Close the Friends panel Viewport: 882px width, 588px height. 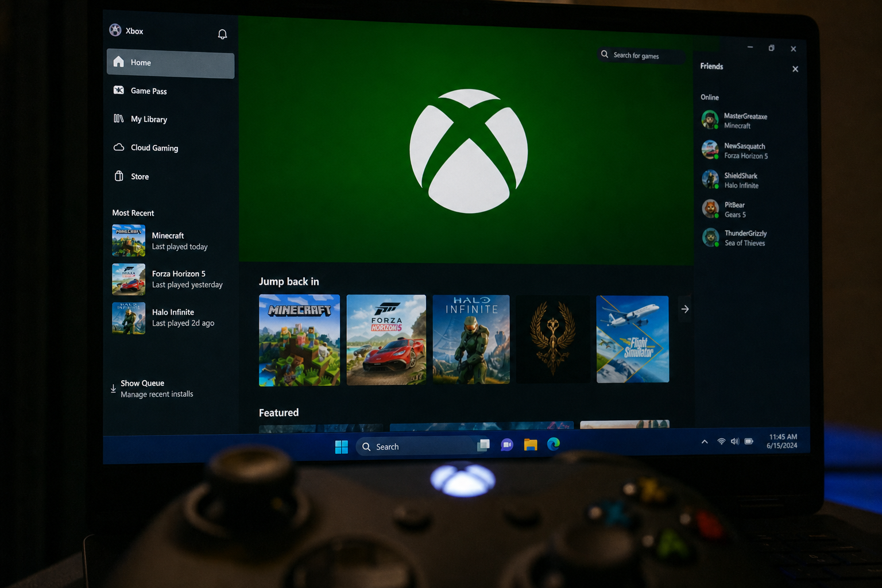(x=795, y=69)
